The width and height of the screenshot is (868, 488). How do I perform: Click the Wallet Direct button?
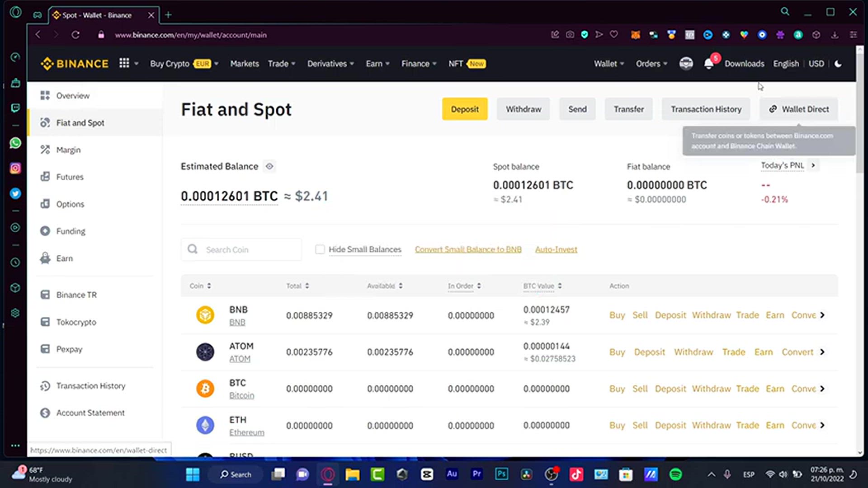[x=799, y=109]
